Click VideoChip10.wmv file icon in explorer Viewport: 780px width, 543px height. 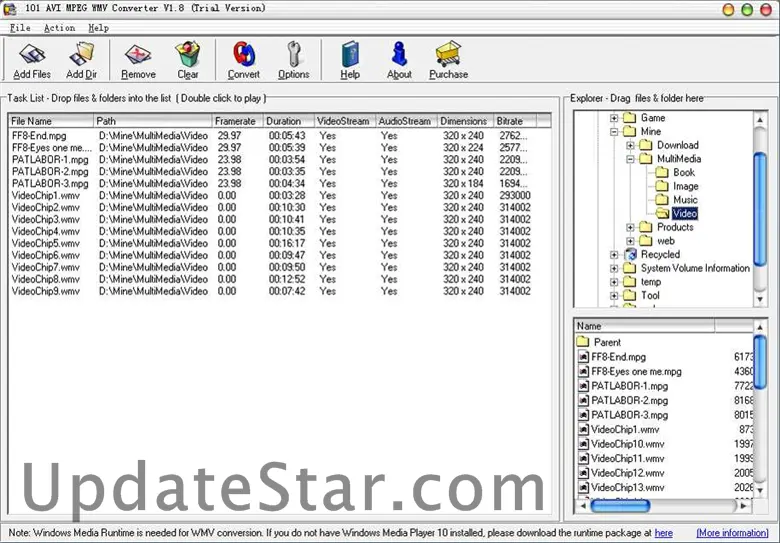[x=584, y=444]
